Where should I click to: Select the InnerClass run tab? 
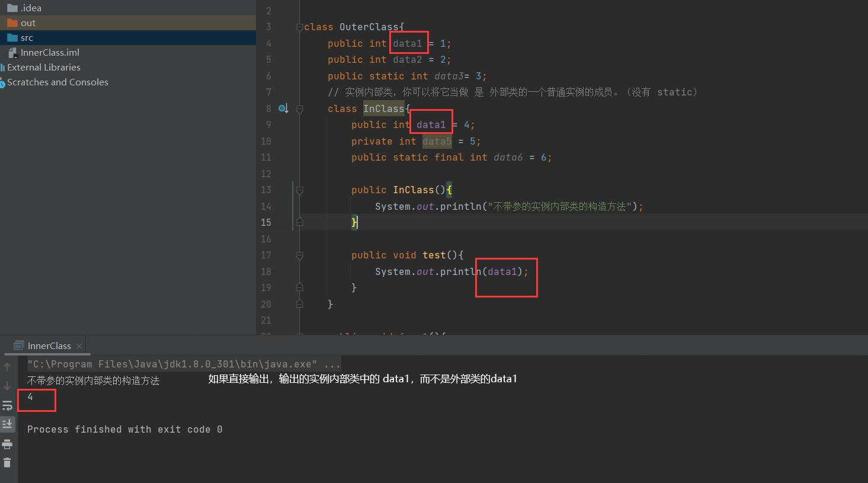(x=49, y=346)
